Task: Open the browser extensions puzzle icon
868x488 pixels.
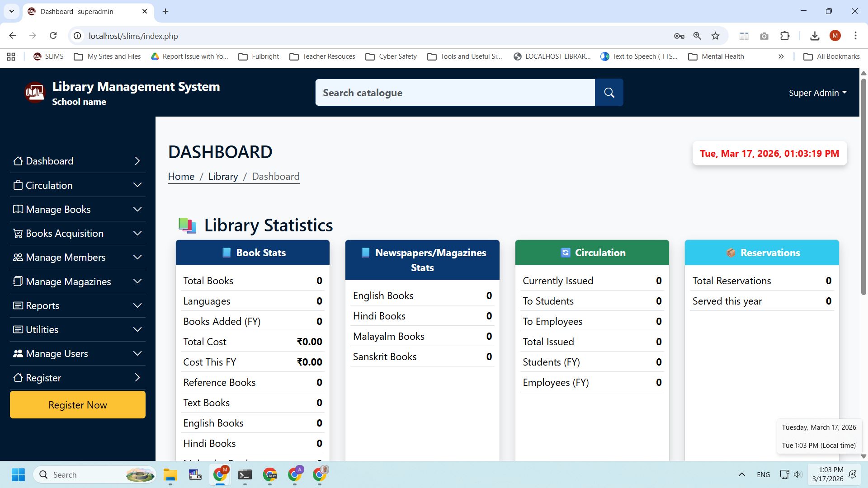Action: 785,36
